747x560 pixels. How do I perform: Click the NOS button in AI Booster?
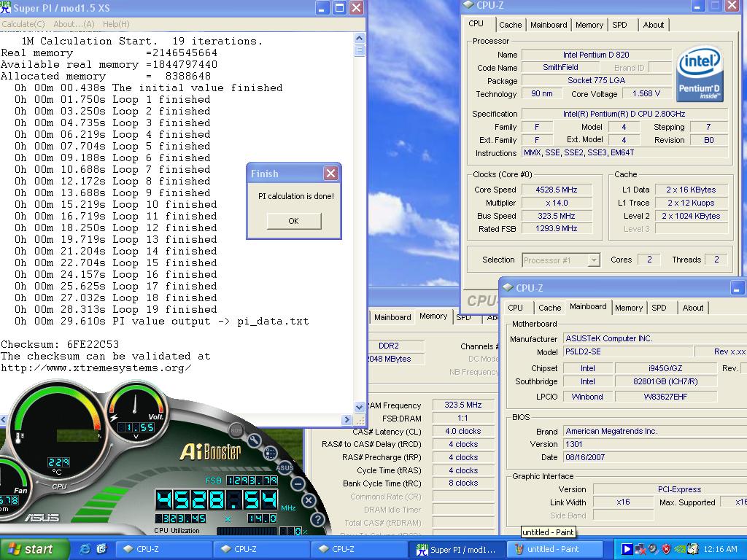tap(236, 430)
